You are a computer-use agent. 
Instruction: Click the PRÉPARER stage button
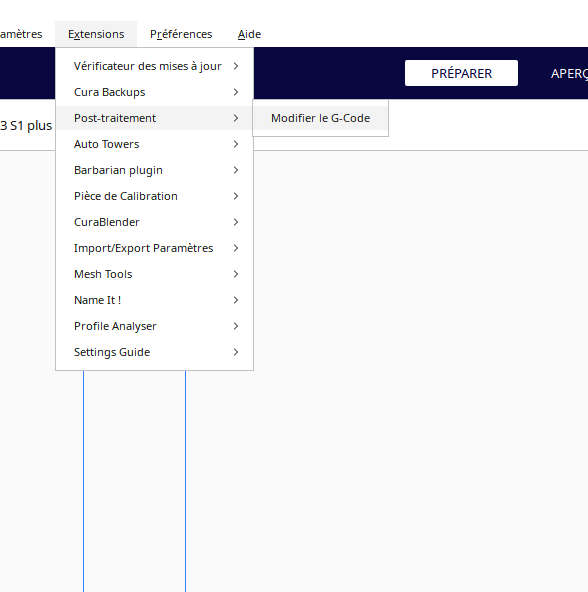(x=461, y=73)
